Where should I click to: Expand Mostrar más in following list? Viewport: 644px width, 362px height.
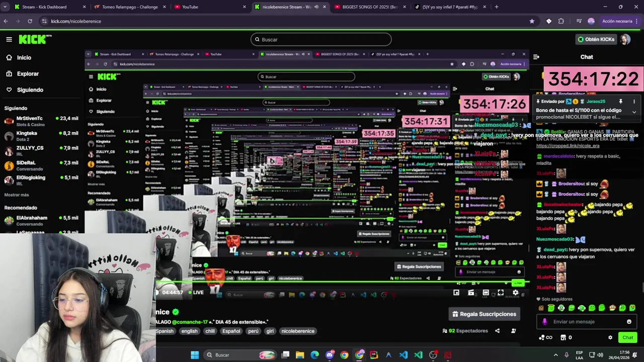[17, 195]
